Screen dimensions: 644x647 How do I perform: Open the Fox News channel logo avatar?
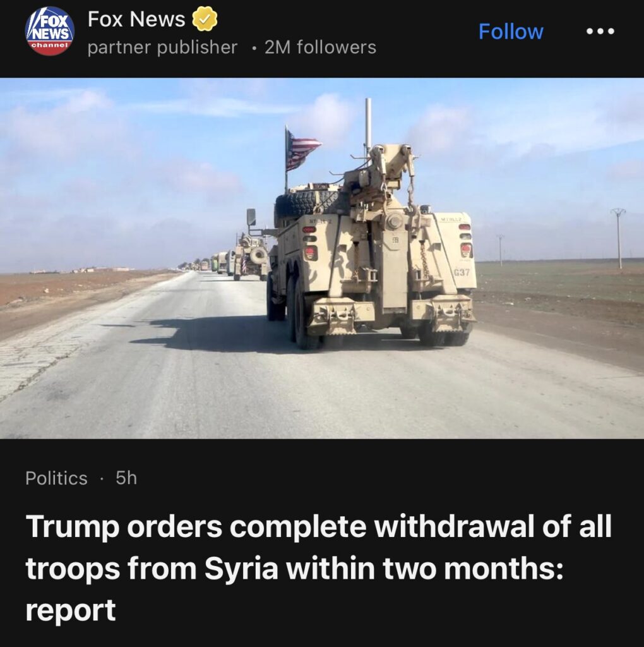50,31
